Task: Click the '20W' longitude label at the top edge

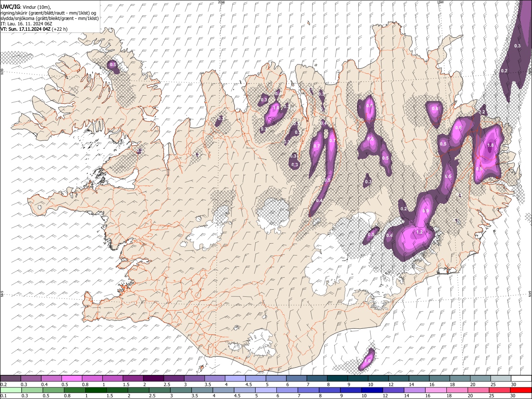Action: (221, 2)
